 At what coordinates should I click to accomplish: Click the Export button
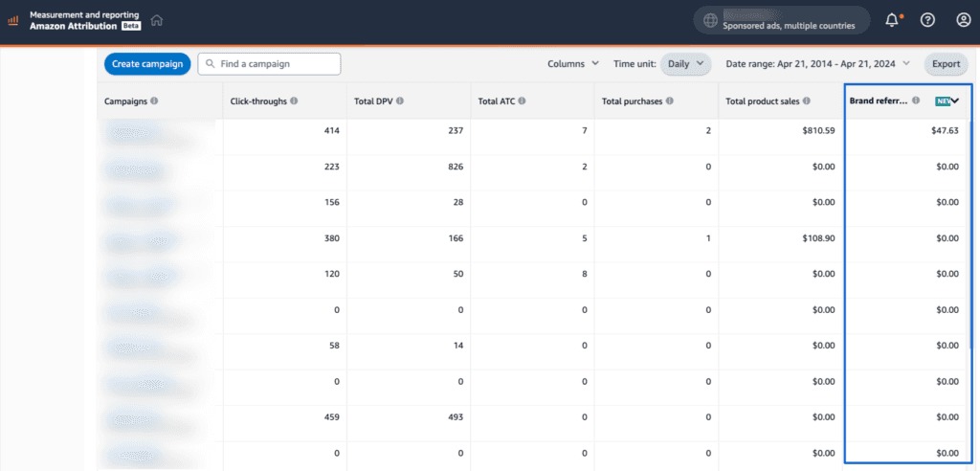coord(946,64)
